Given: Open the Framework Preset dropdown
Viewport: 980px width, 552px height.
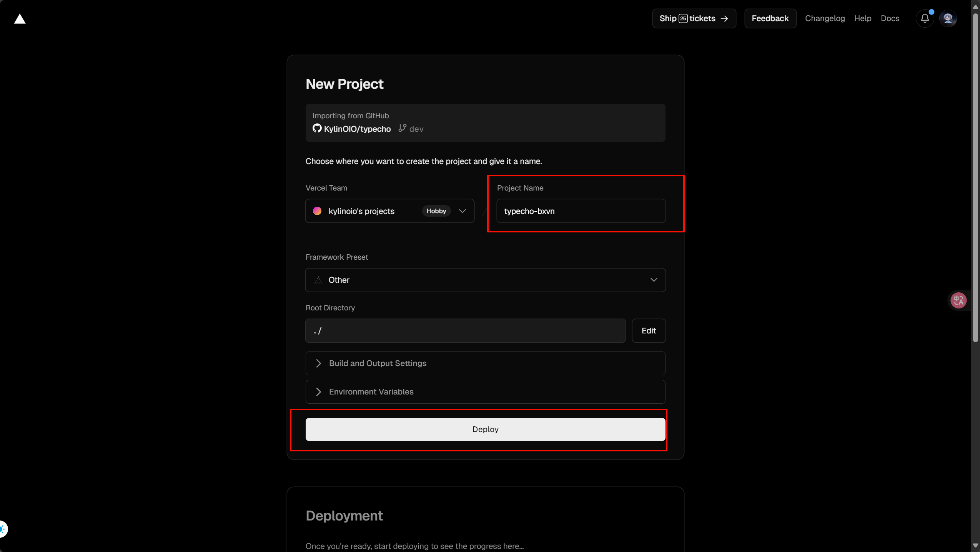Looking at the screenshot, I should click(485, 280).
